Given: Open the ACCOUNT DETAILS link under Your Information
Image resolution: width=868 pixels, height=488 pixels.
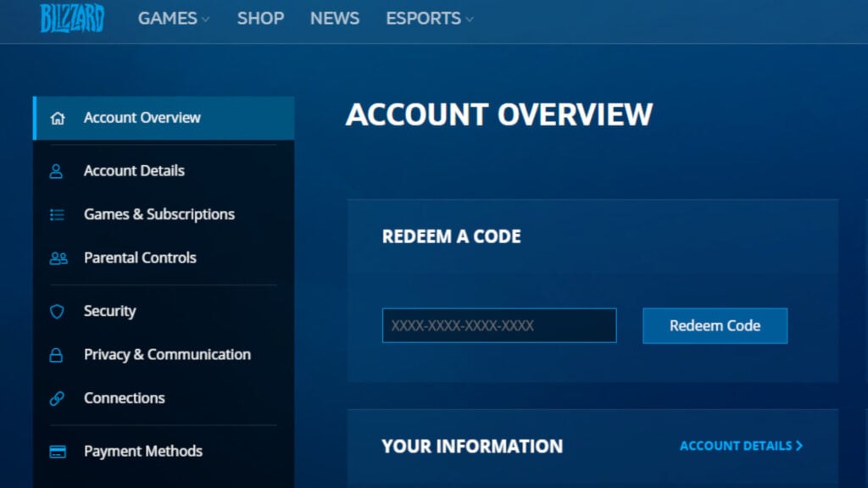Looking at the screenshot, I should (x=736, y=446).
